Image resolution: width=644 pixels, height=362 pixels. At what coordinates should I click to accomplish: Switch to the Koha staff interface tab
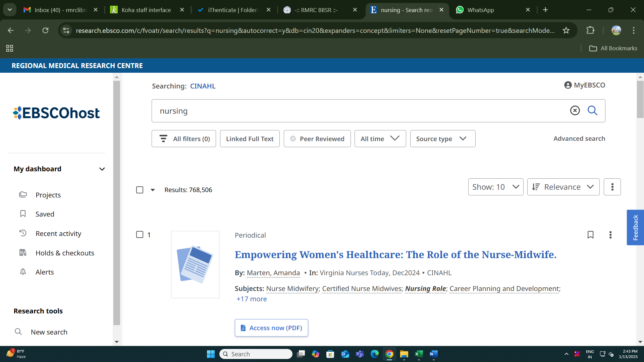(x=146, y=10)
